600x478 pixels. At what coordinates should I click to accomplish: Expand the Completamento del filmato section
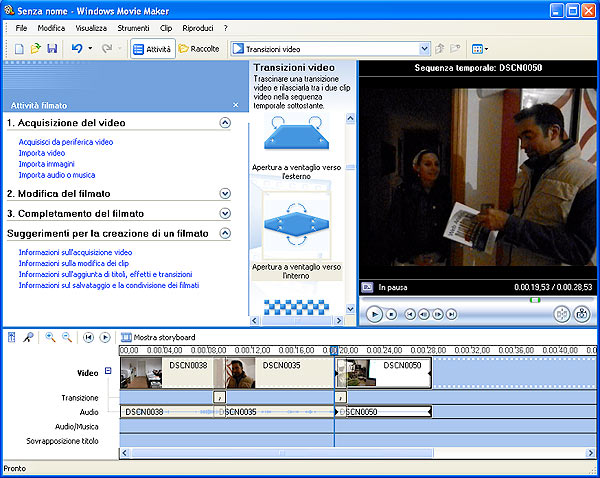pyautogui.click(x=225, y=214)
